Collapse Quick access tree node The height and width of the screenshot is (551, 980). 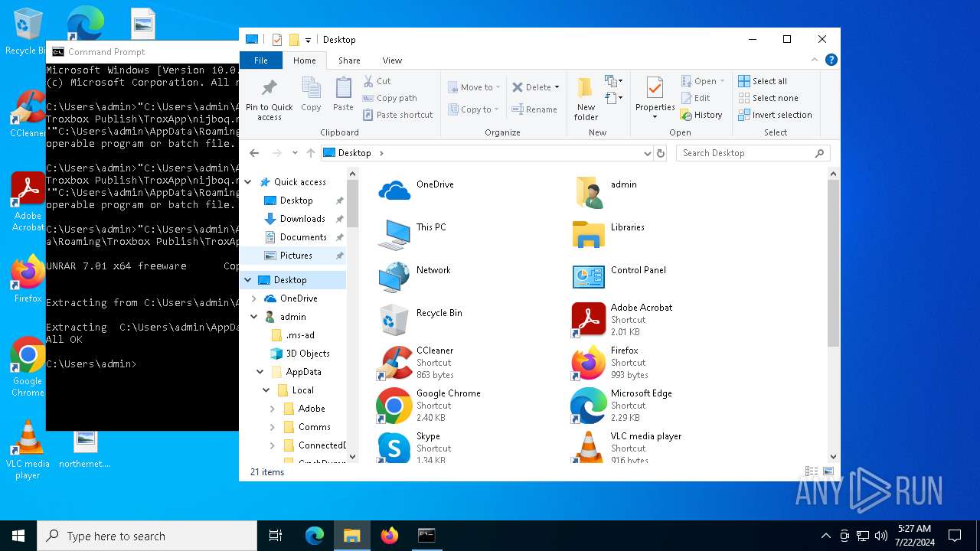click(248, 182)
